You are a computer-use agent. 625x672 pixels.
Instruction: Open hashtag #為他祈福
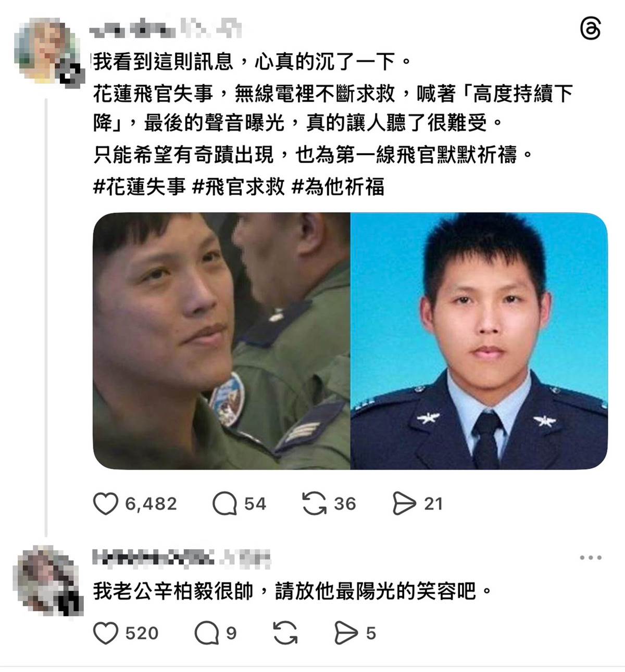(x=338, y=186)
